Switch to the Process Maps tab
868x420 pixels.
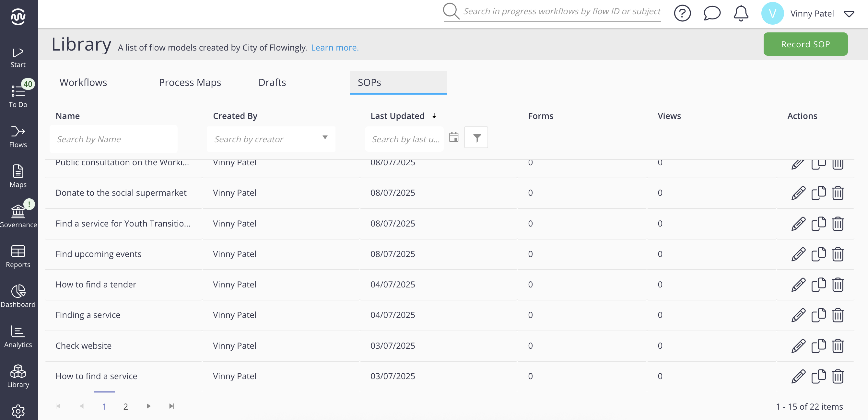click(x=190, y=83)
